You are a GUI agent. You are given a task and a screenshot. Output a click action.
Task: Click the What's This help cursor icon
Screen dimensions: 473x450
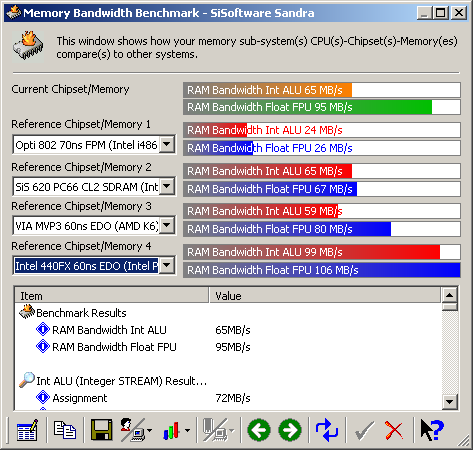coord(432,430)
